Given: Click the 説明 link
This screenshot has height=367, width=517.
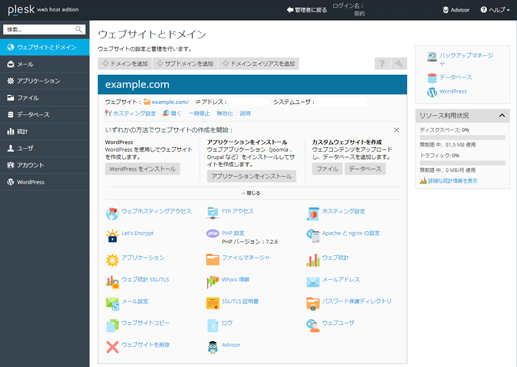Looking at the screenshot, I should (245, 113).
